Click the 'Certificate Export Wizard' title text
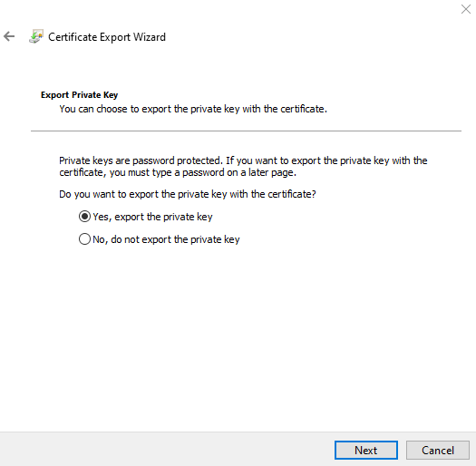 point(107,37)
